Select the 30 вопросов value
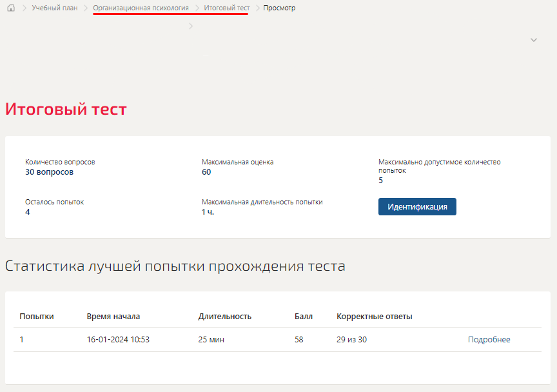 (50, 172)
